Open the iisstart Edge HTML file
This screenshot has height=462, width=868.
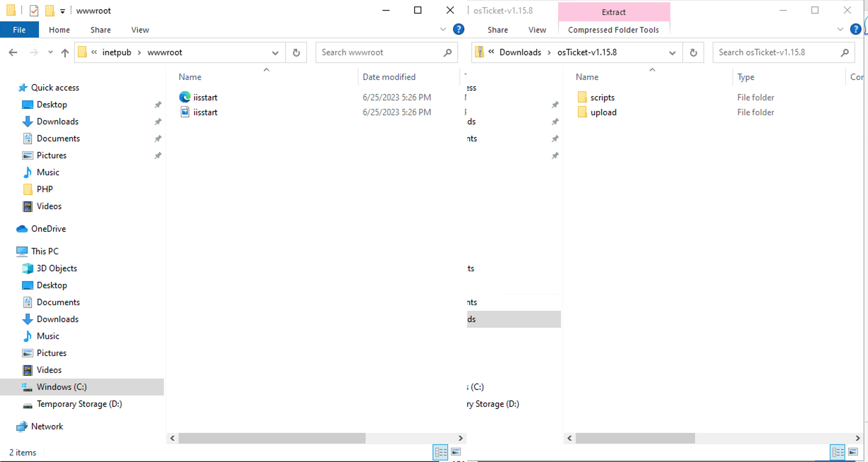click(205, 97)
